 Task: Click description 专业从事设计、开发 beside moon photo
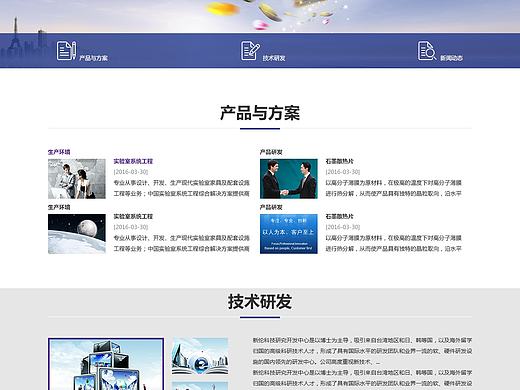tap(181, 243)
